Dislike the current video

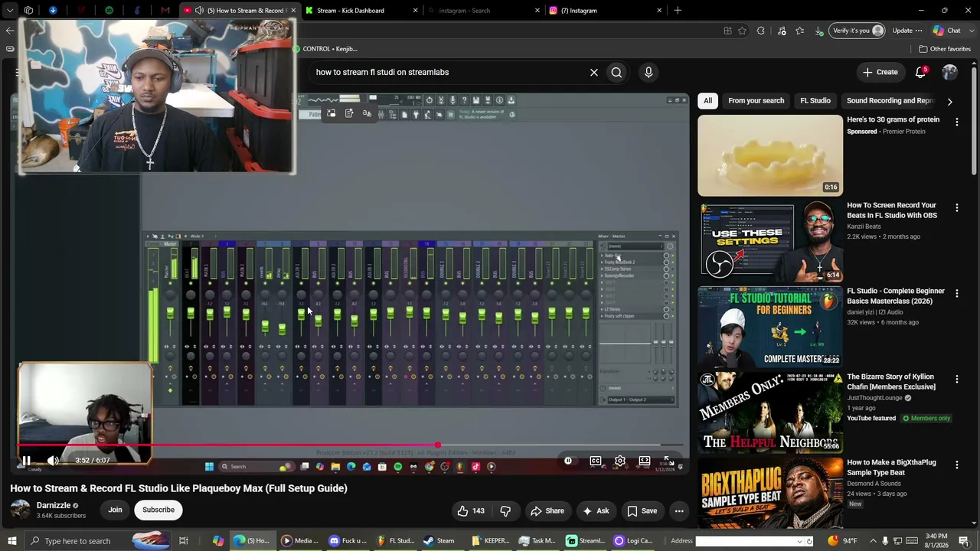(505, 511)
